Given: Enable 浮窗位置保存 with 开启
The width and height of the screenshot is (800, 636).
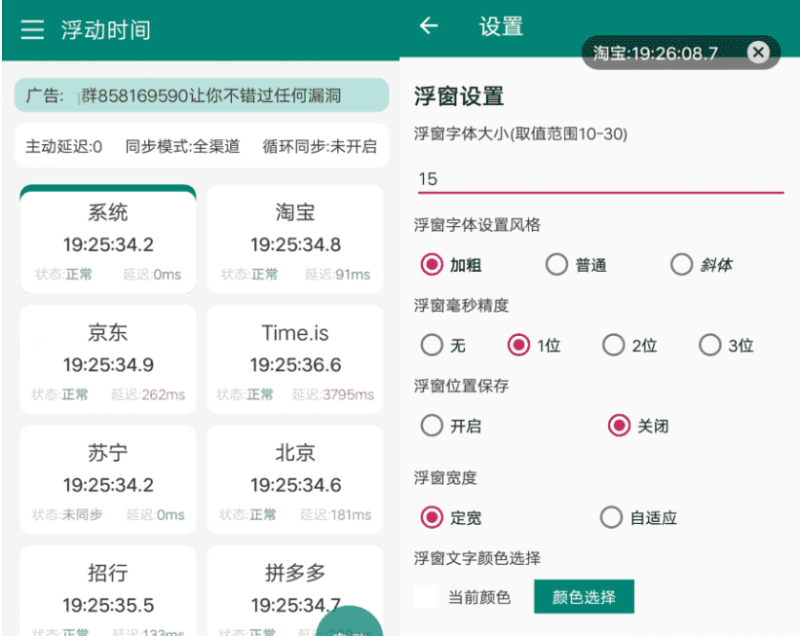Looking at the screenshot, I should pos(432,426).
